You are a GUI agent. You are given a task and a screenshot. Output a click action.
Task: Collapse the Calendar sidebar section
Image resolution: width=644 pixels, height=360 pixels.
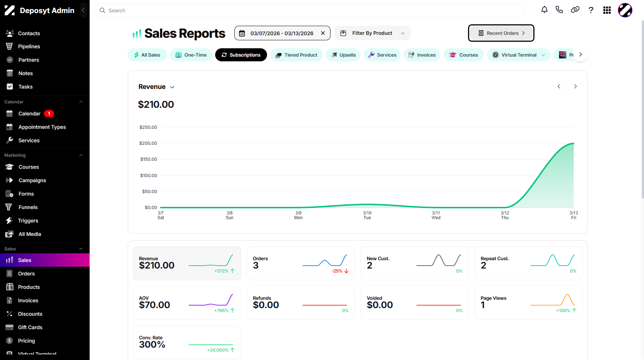click(81, 102)
